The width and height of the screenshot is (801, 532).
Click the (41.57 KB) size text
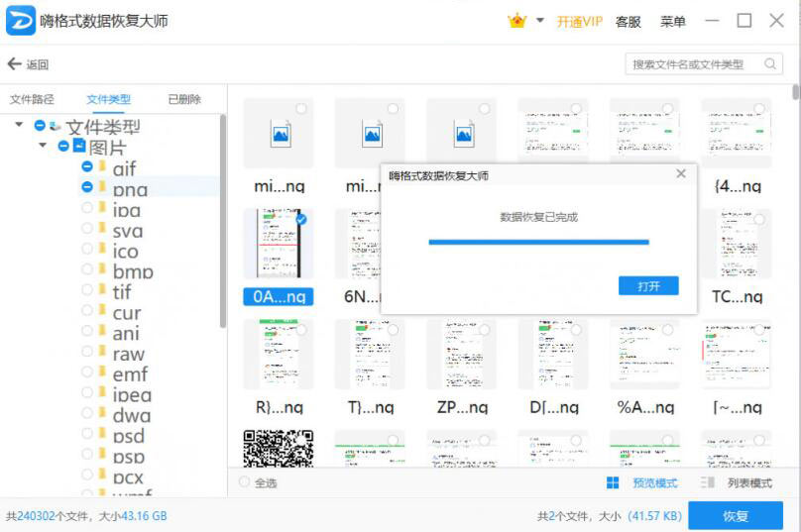[655, 516]
